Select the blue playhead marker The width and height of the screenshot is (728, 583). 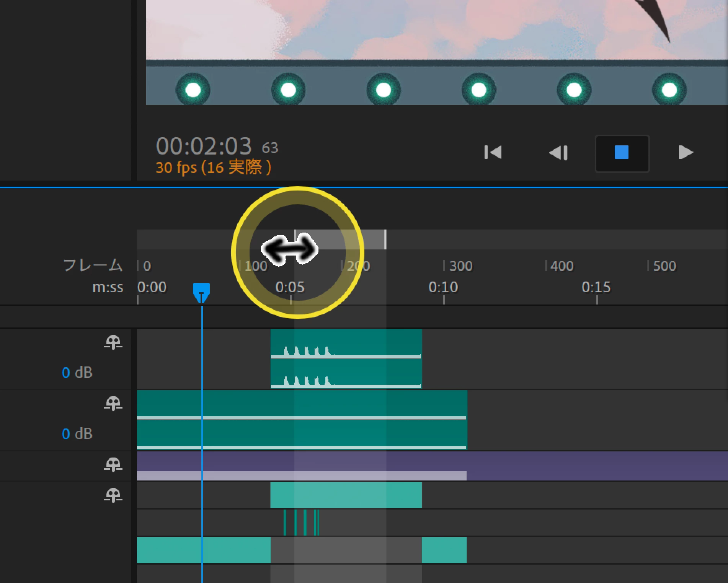point(201,293)
